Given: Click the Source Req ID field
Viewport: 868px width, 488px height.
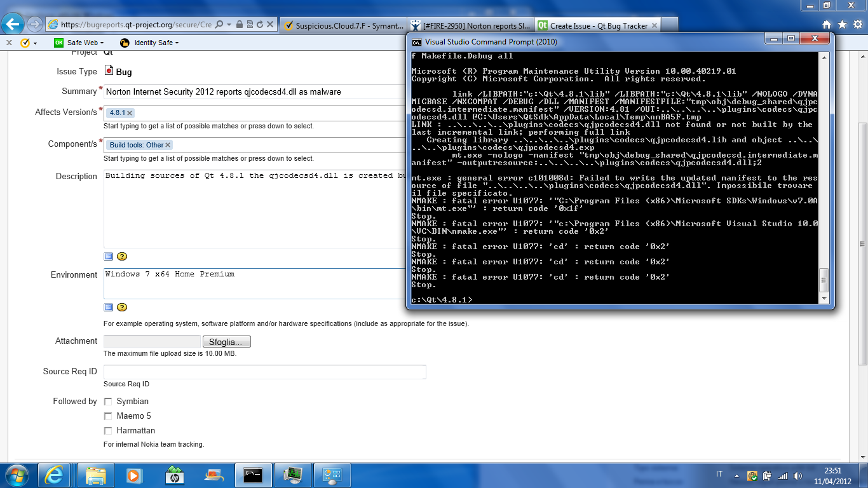Looking at the screenshot, I should click(x=264, y=372).
